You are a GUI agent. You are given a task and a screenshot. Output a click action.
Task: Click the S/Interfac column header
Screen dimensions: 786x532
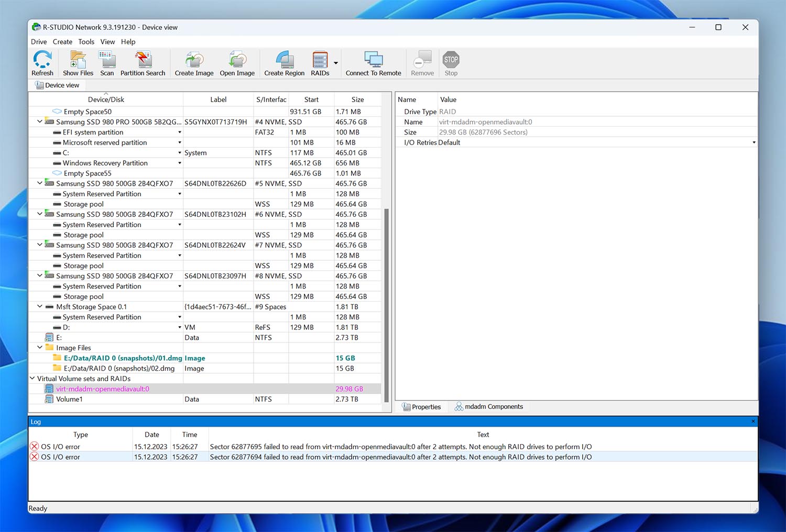tap(271, 99)
